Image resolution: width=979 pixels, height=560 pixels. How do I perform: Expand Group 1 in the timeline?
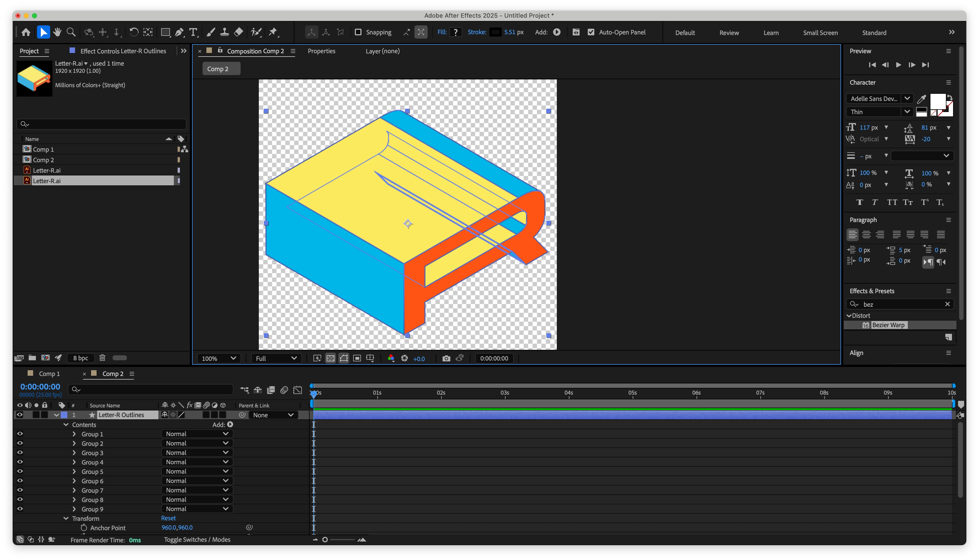coord(74,434)
